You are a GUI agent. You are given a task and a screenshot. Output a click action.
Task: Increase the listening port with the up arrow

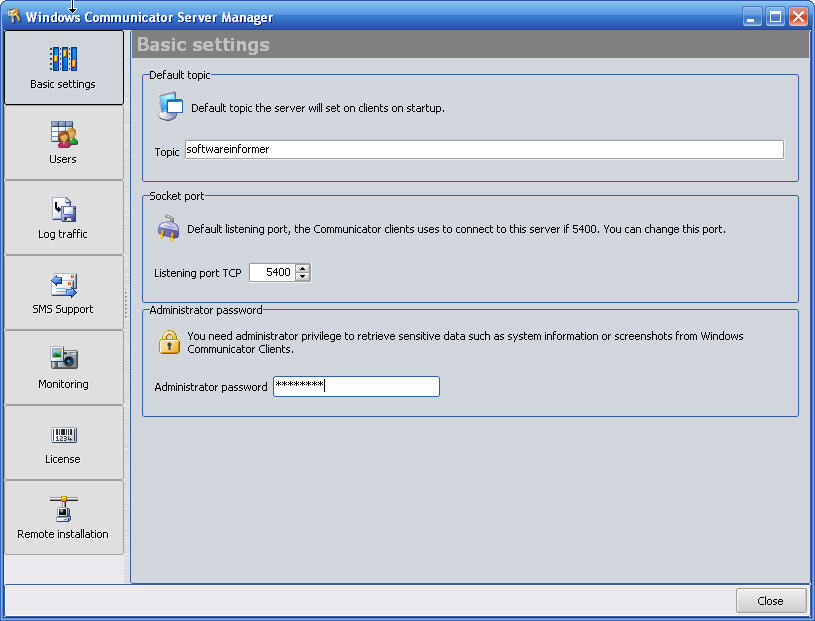[303, 268]
